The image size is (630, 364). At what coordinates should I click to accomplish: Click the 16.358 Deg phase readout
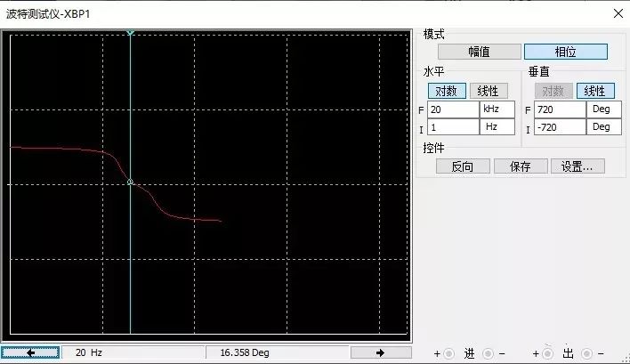click(278, 352)
